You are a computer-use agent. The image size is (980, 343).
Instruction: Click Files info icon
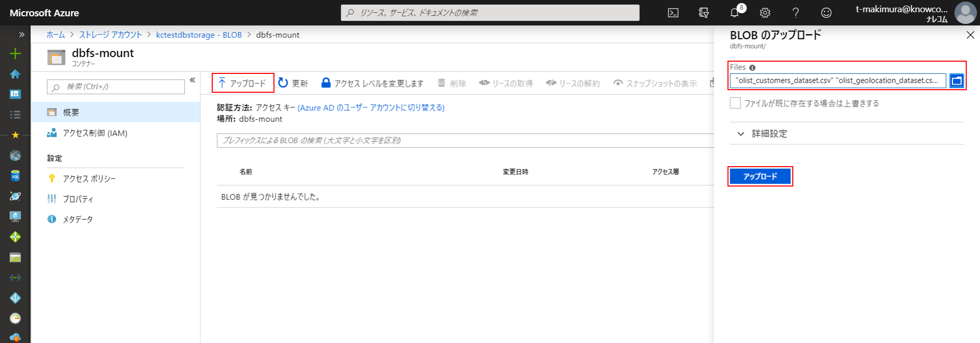tap(752, 68)
